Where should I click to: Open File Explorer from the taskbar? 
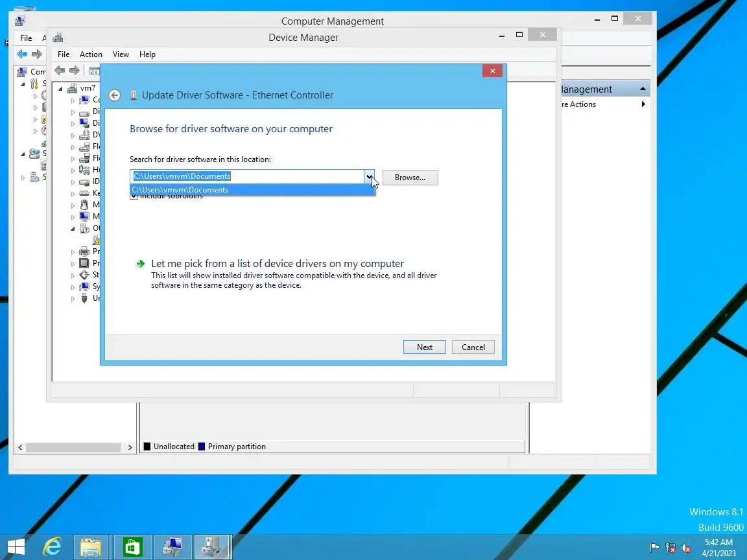tap(91, 547)
